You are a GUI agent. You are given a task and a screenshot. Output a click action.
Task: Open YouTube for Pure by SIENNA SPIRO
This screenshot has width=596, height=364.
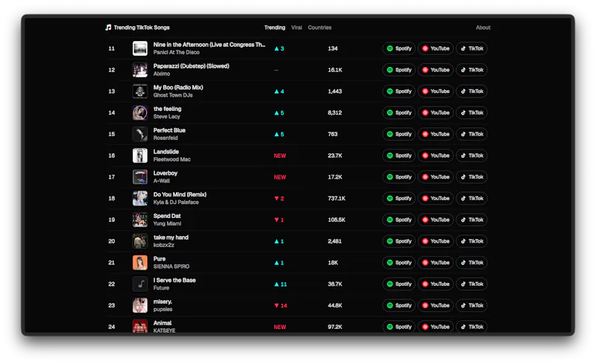click(436, 263)
